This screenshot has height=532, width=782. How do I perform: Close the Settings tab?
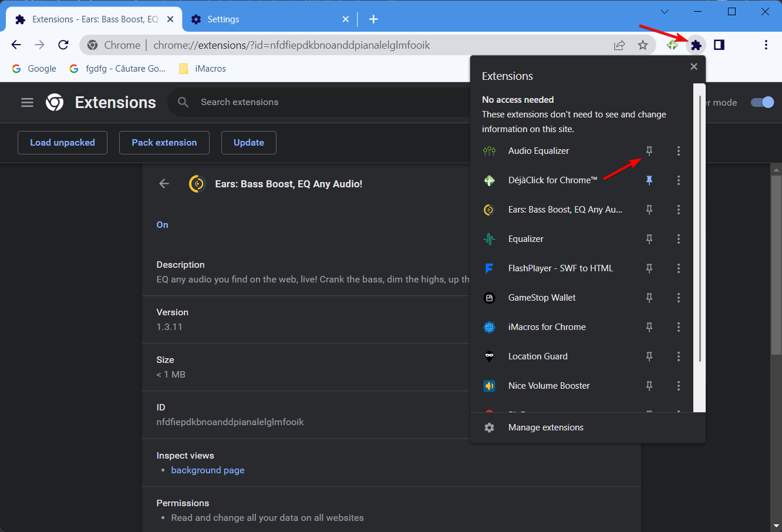[x=346, y=19]
